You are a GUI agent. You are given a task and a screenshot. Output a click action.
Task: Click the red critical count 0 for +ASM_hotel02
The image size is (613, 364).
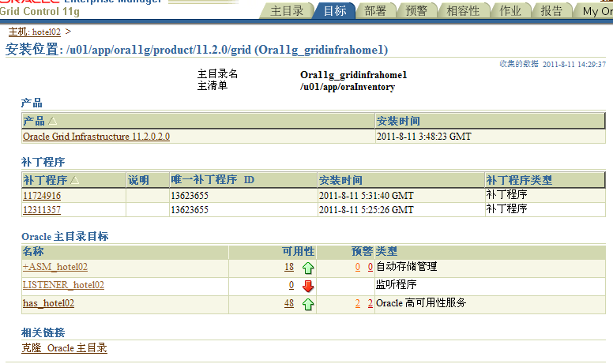pyautogui.click(x=370, y=267)
